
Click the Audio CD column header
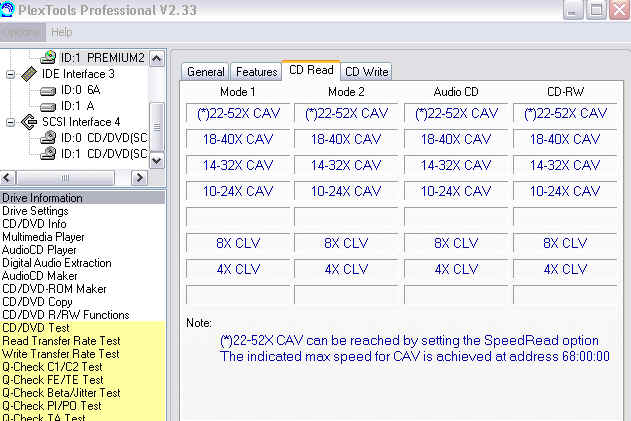[x=456, y=92]
